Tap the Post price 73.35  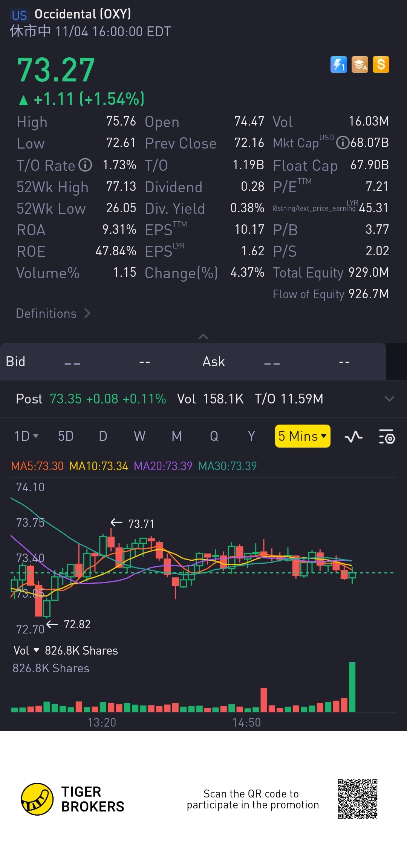click(x=66, y=399)
